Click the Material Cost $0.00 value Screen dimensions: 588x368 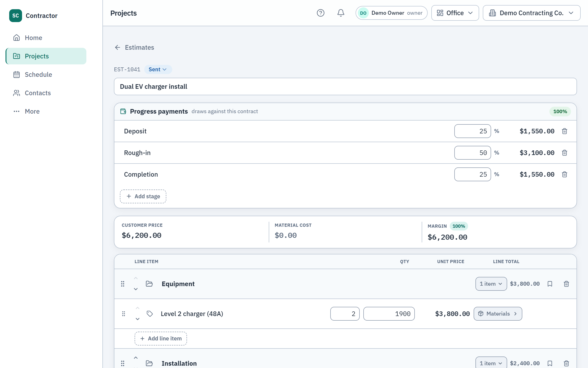pos(286,235)
